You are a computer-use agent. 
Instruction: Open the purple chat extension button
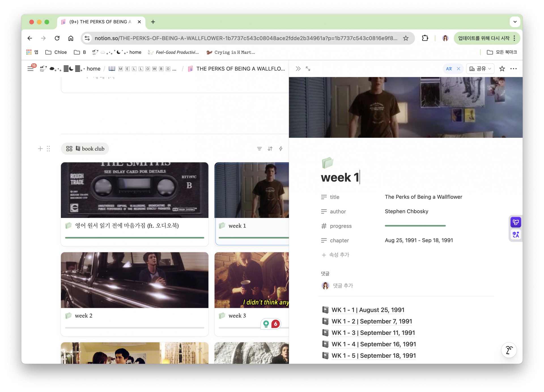516,222
